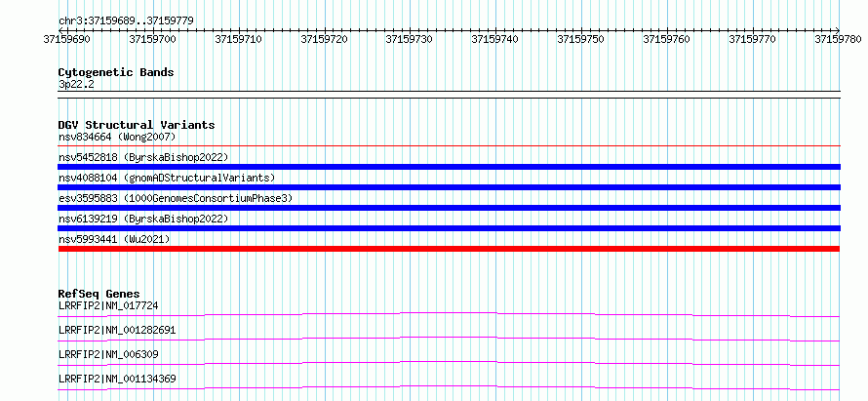
Task: Open transcript LRRFIP2|NM_017724 label
Action: tap(109, 305)
